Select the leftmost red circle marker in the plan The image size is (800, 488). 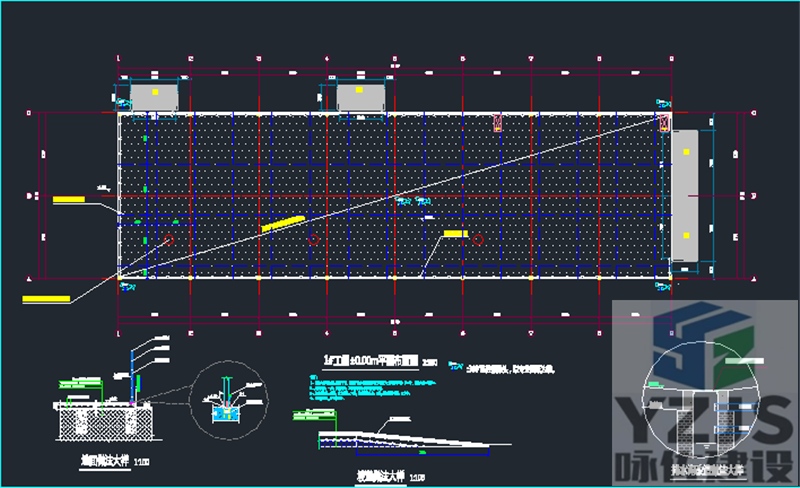click(x=168, y=239)
